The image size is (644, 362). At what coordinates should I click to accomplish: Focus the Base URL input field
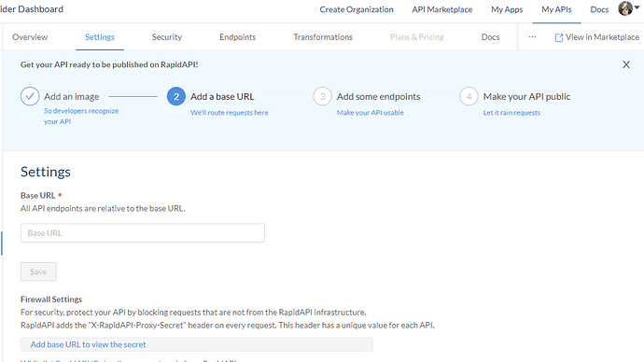click(143, 232)
